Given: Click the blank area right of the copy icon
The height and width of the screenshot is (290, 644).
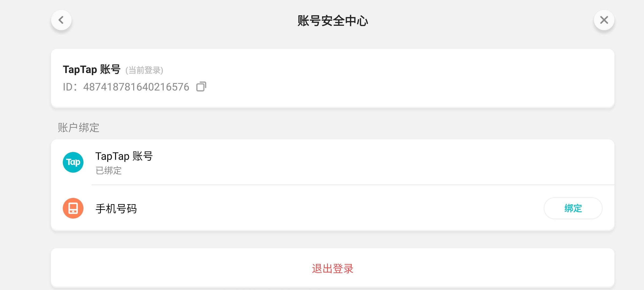Looking at the screenshot, I should (402, 87).
